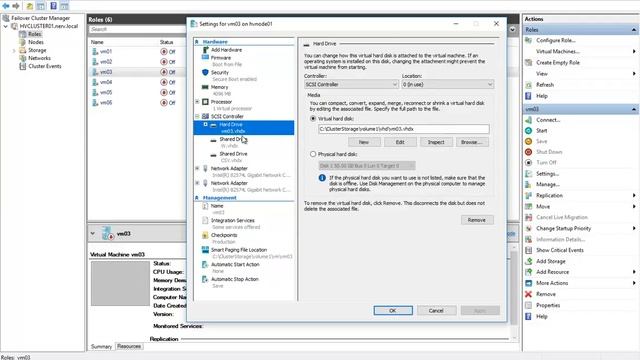Screen dimensions: 640x360
Task: Collapse the Hardware section header
Action: pyautogui.click(x=197, y=42)
